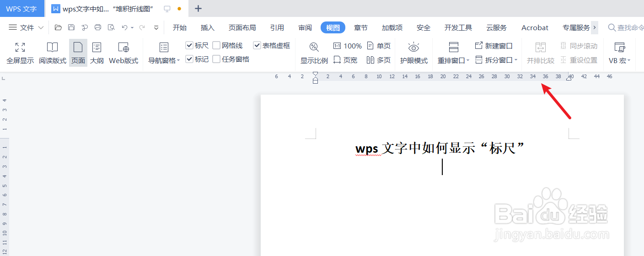Expand the quick access toolbar customization arrow
The height and width of the screenshot is (256, 644).
[156, 27]
